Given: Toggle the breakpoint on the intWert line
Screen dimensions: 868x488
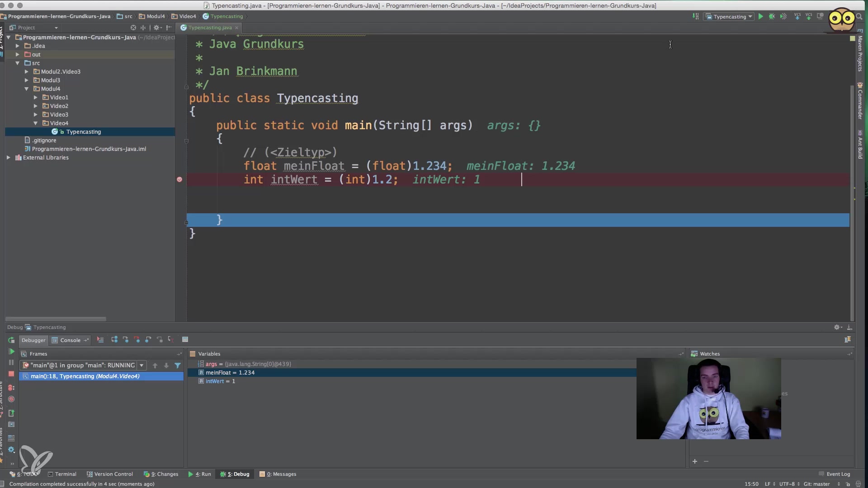Looking at the screenshot, I should (x=179, y=179).
